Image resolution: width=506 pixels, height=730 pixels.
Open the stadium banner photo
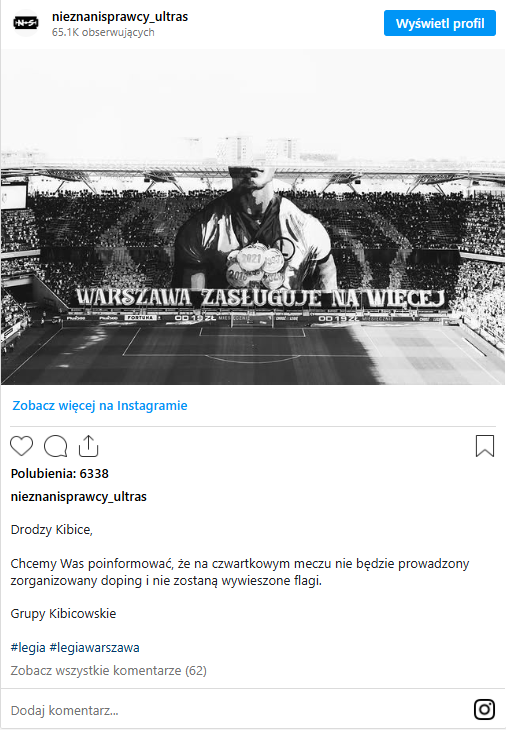point(253,217)
